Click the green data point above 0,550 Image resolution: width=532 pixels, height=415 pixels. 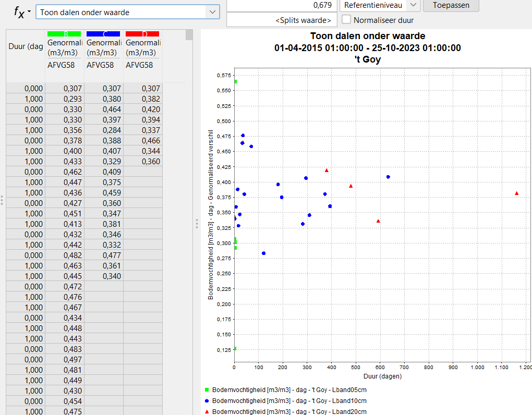coord(235,82)
